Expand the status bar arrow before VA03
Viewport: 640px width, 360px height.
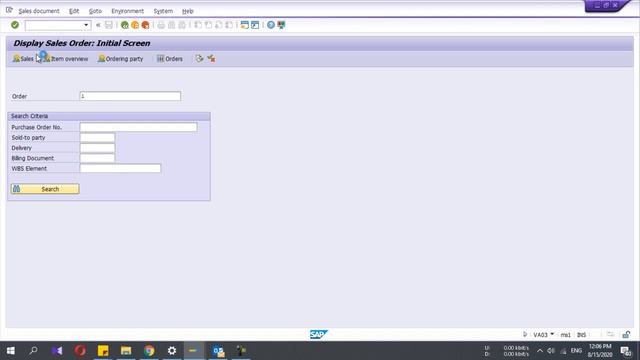(525, 334)
